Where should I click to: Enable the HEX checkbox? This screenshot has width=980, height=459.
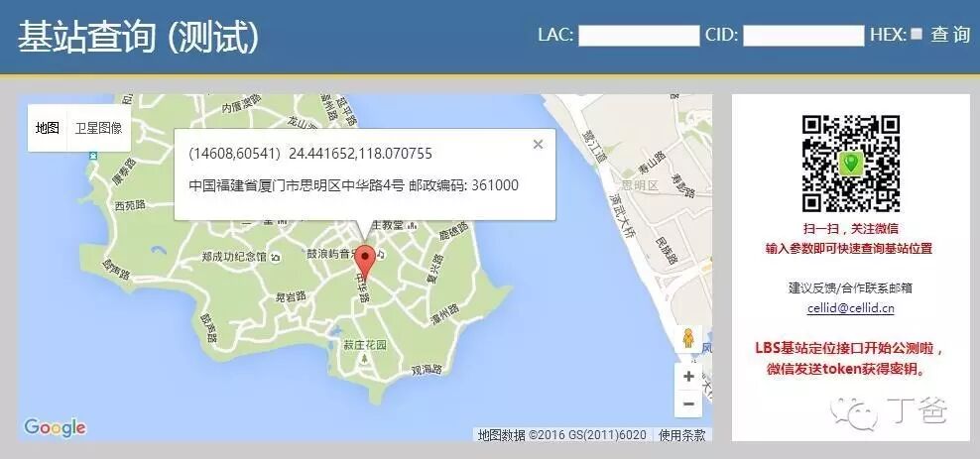[917, 34]
